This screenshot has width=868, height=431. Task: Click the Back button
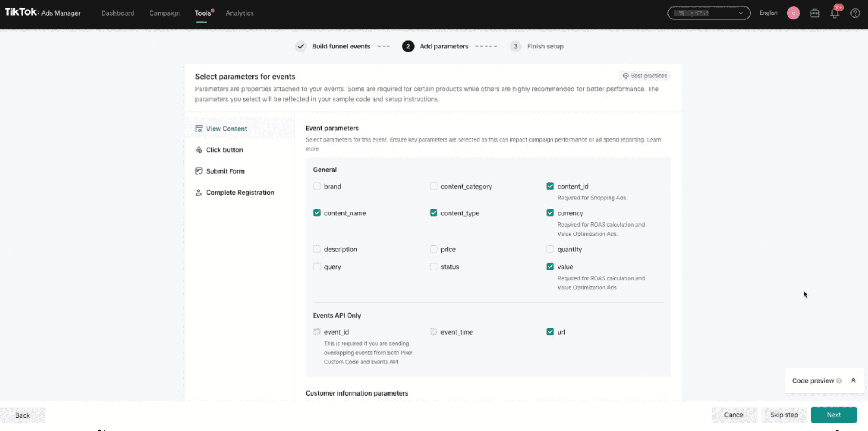tap(22, 415)
